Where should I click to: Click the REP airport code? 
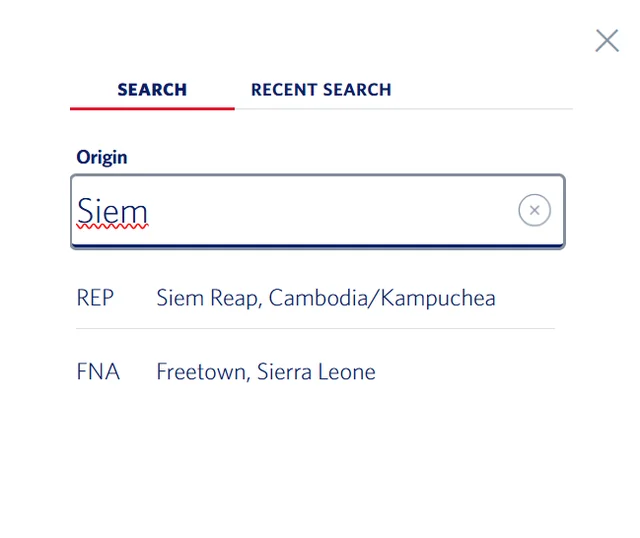click(95, 298)
